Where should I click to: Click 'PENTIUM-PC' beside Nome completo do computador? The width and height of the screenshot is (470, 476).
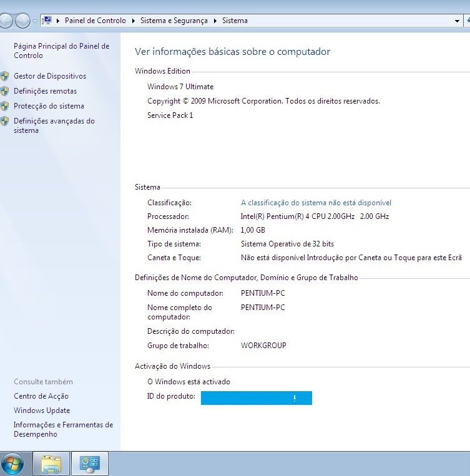pos(263,308)
